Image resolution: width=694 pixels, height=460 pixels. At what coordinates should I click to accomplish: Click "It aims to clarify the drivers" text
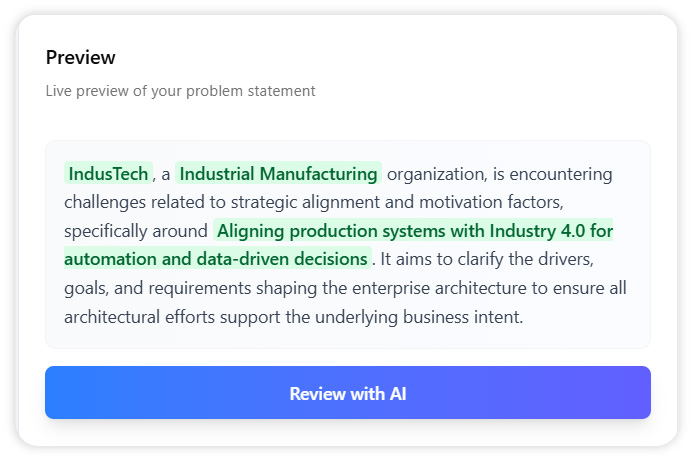[x=489, y=259]
